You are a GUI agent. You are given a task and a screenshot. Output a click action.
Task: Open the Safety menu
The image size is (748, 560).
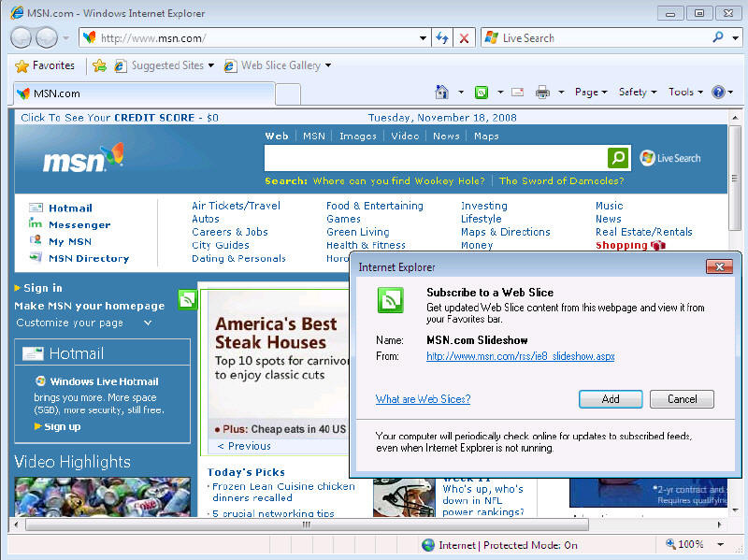pos(638,92)
